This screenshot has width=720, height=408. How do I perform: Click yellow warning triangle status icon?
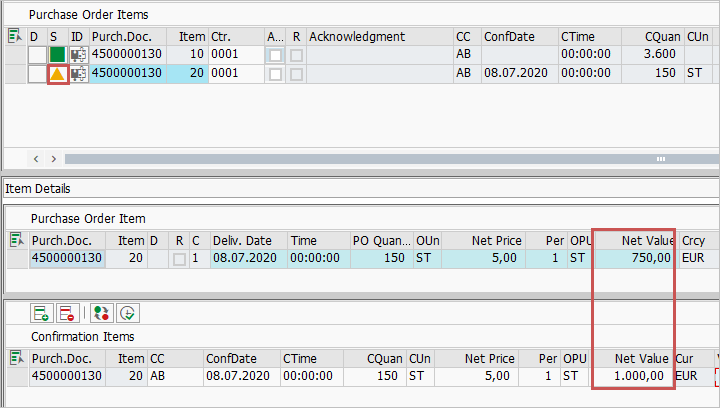[x=58, y=73]
